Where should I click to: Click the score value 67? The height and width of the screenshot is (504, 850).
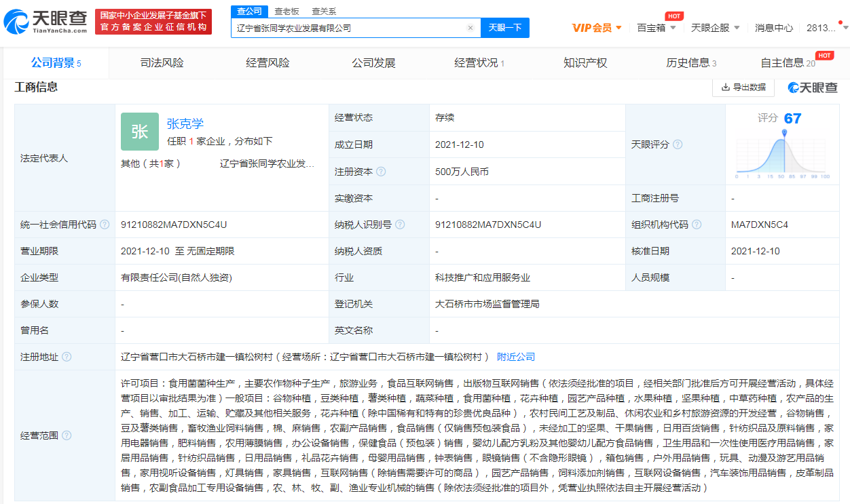pos(793,119)
